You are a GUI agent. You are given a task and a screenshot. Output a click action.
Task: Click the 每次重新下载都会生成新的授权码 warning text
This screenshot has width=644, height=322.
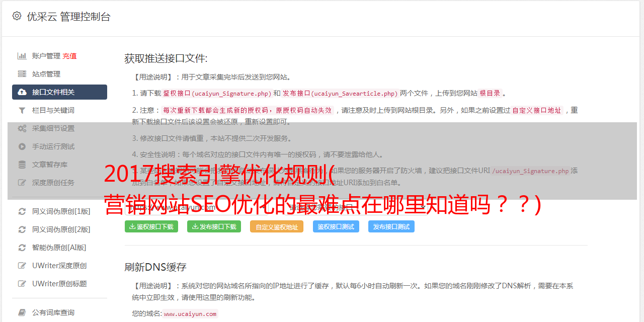point(247,110)
